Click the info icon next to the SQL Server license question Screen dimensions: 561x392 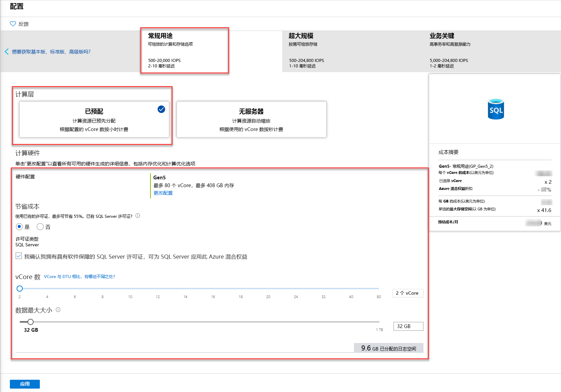[138, 216]
